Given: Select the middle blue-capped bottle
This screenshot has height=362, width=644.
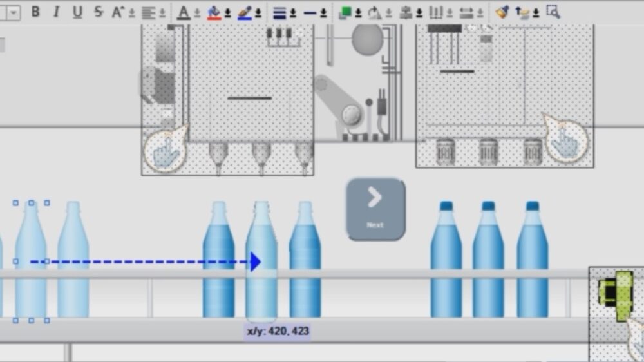Looking at the screenshot, I should 488,259.
